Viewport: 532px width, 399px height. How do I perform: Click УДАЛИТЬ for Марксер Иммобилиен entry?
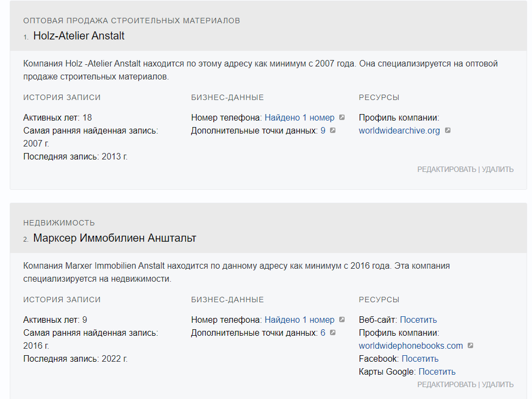pos(497,384)
